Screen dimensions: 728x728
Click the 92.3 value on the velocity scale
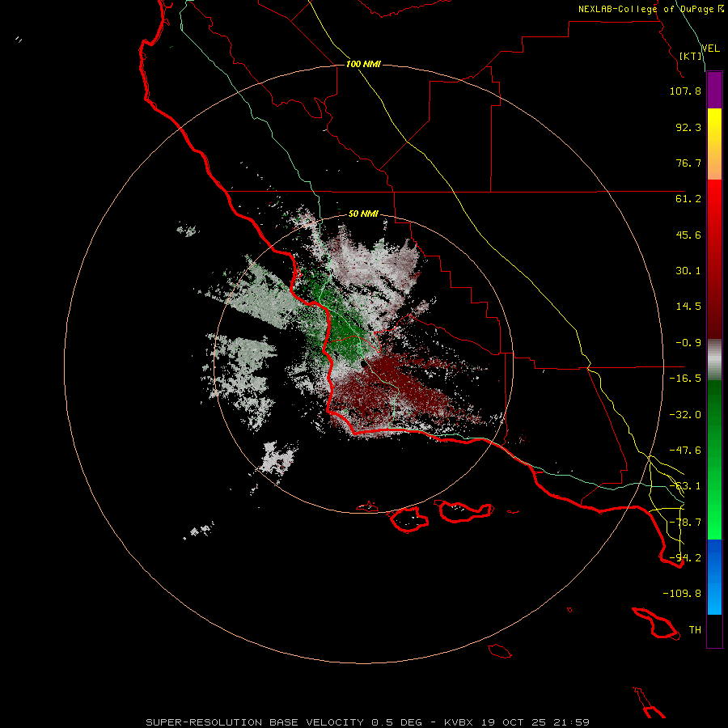(688, 127)
